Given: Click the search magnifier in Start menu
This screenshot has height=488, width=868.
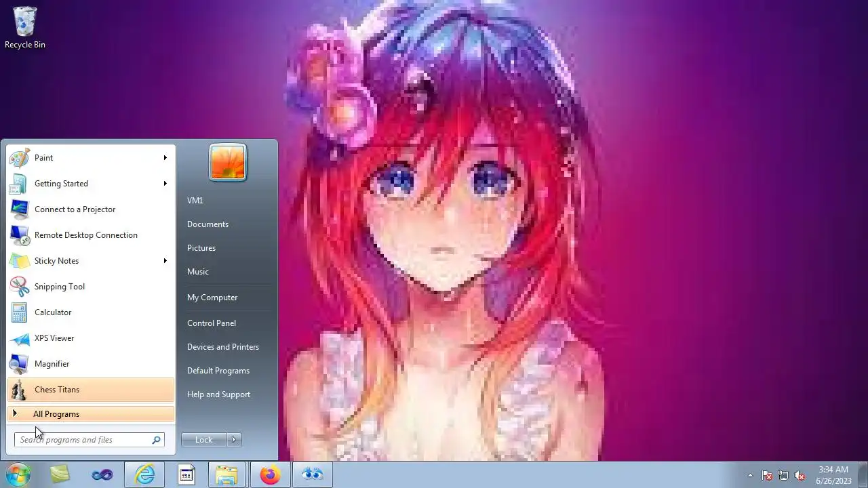Looking at the screenshot, I should click(156, 440).
